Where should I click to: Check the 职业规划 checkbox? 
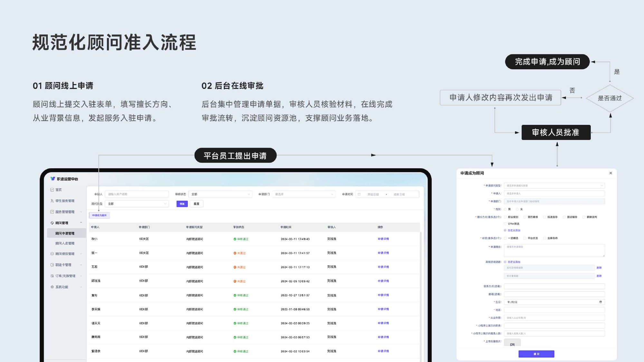pyautogui.click(x=505, y=217)
